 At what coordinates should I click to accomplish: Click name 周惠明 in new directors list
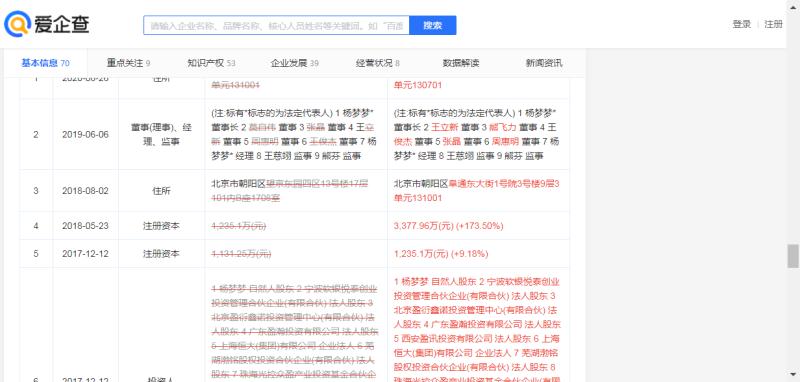tap(505, 141)
